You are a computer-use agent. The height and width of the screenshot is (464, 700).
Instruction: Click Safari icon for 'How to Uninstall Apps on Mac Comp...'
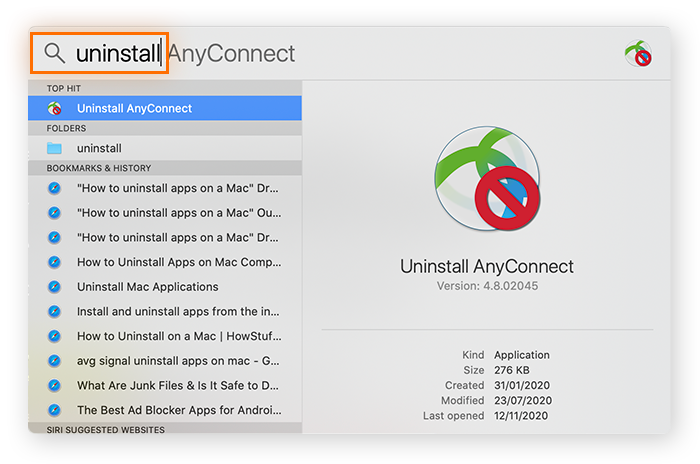coord(54,262)
